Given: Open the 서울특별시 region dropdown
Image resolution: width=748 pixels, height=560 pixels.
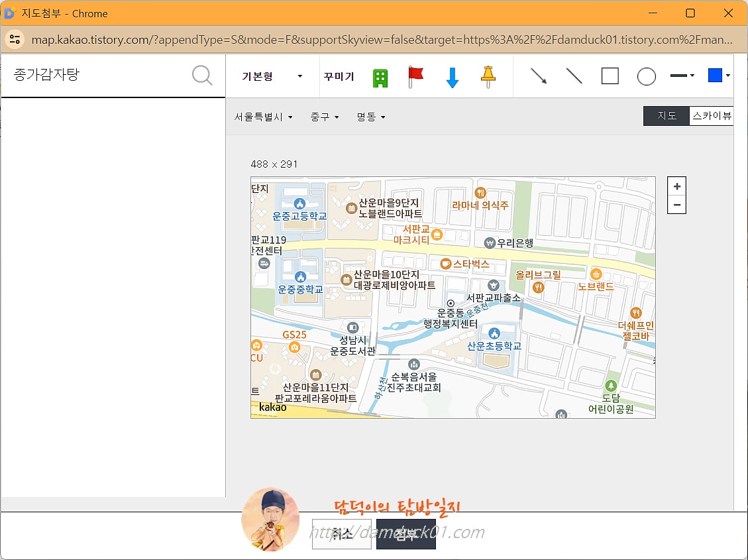Looking at the screenshot, I should 262,116.
